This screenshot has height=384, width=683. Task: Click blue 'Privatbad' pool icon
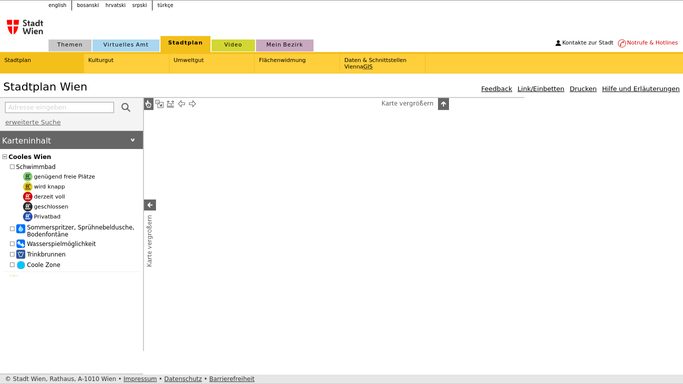coord(27,216)
